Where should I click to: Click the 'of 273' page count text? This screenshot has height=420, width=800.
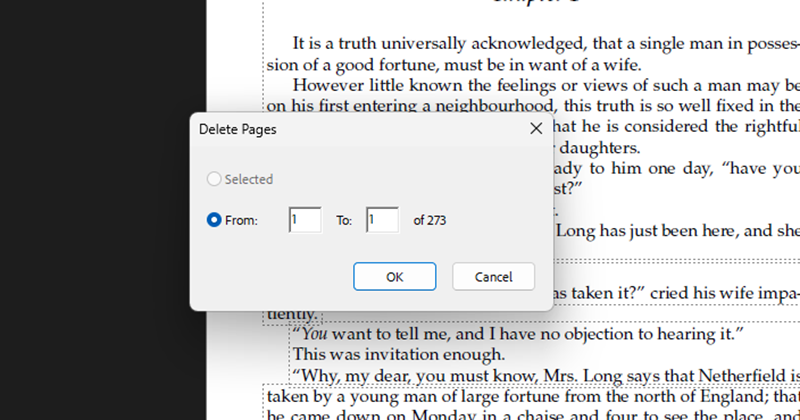point(430,220)
